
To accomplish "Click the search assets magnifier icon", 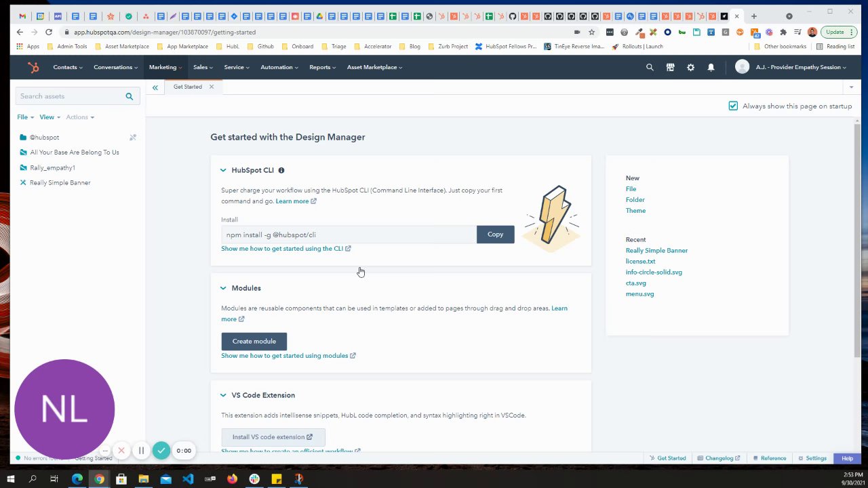I will (129, 96).
